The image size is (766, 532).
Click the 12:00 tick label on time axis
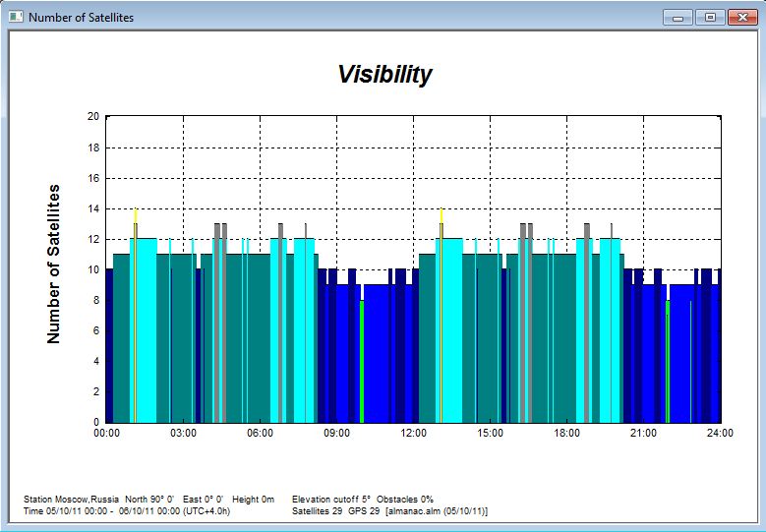click(413, 433)
